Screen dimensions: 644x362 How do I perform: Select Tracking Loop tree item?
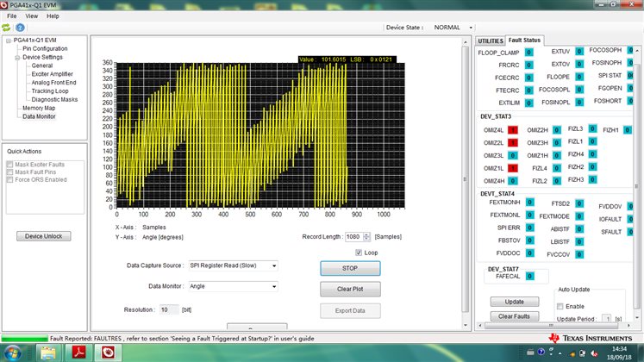(50, 91)
